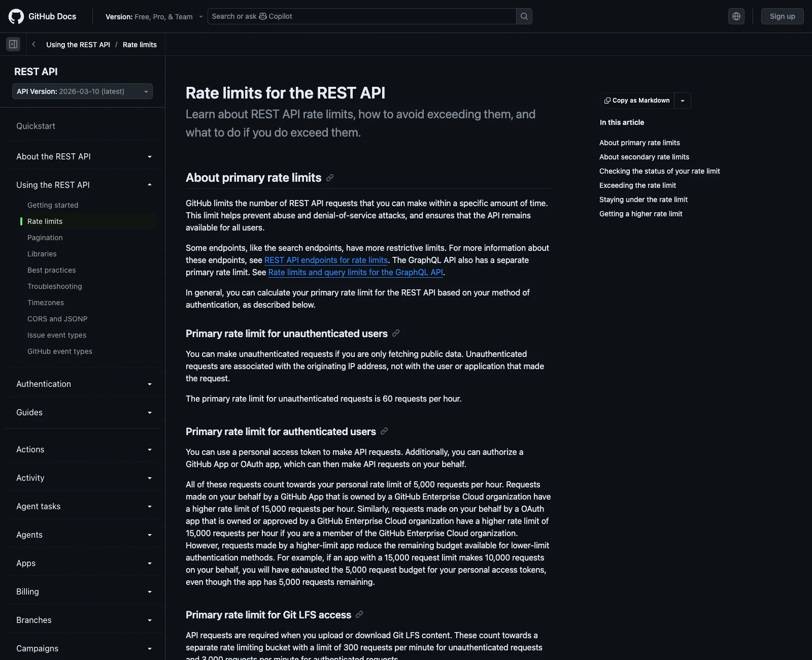Collapse Using the REST API section

84,185
